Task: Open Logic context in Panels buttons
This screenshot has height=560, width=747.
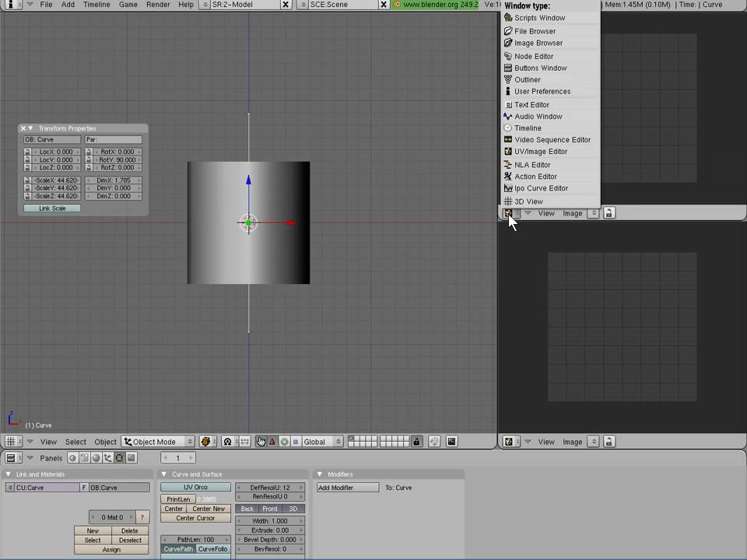Action: [72, 458]
